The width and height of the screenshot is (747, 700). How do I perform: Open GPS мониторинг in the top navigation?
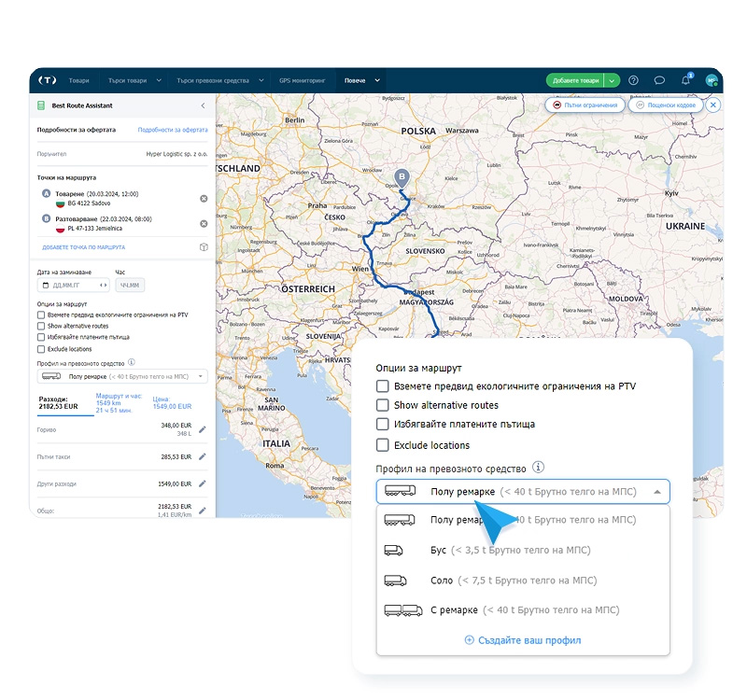point(302,80)
